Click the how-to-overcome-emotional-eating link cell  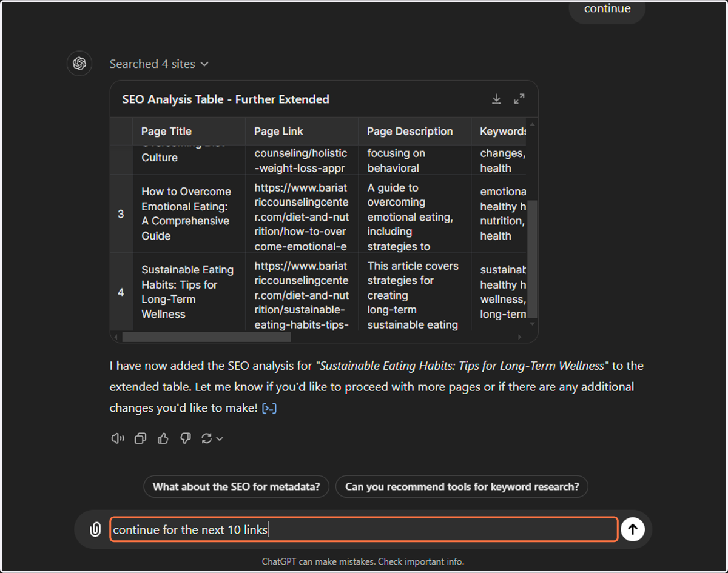pyautogui.click(x=302, y=213)
